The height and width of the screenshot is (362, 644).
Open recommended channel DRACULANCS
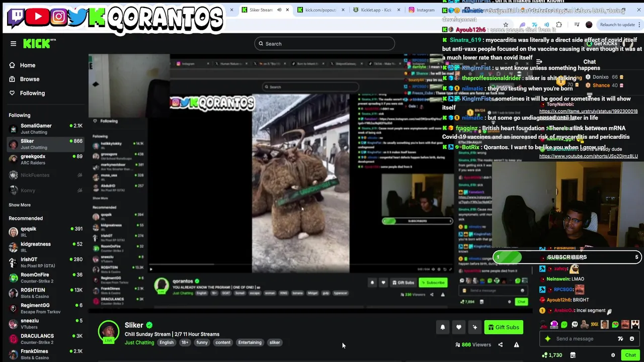(45, 339)
